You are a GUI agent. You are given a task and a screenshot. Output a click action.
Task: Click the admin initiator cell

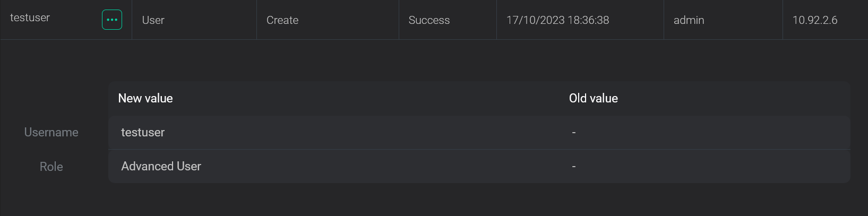689,20
